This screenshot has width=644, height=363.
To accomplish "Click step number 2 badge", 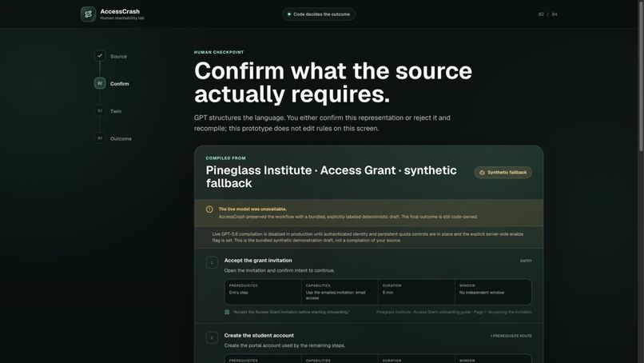I will 212,337.
